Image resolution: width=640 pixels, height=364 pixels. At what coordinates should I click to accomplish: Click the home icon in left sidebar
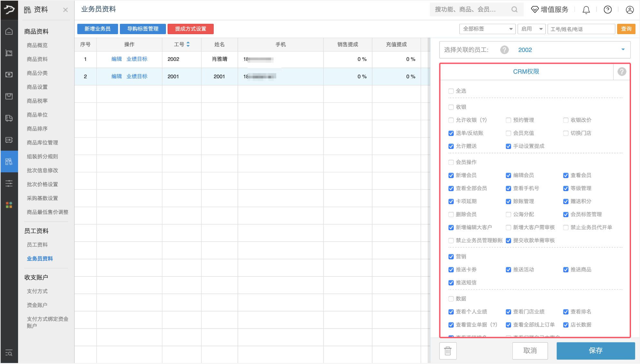9,31
